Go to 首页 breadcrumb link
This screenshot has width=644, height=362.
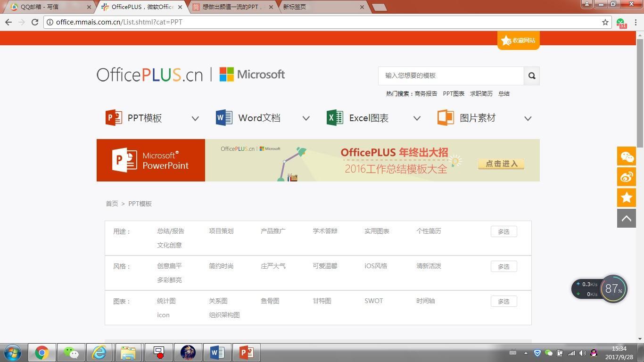(112, 204)
